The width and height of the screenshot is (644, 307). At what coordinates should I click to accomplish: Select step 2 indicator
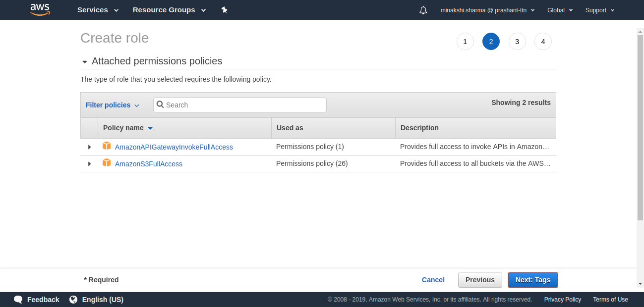click(x=491, y=42)
